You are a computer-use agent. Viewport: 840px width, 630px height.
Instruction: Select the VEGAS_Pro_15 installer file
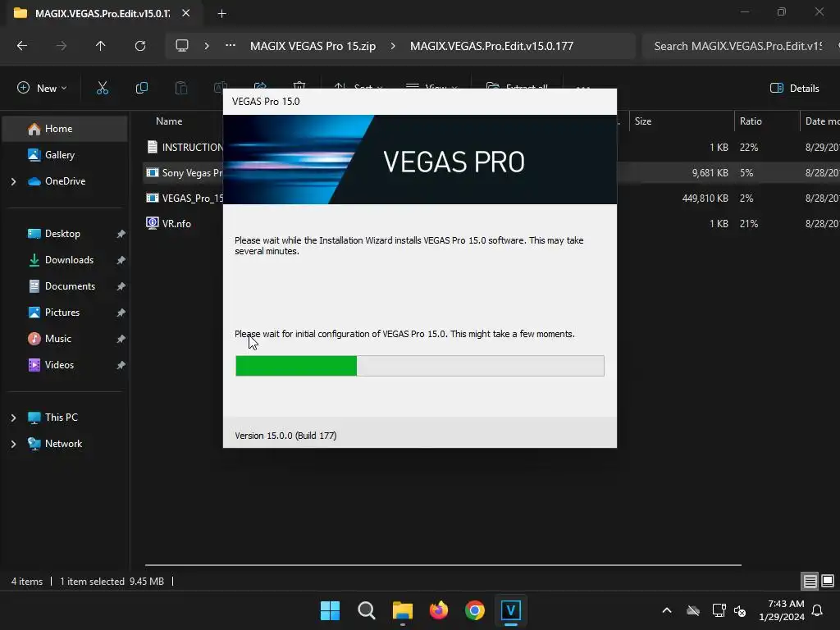pyautogui.click(x=185, y=199)
